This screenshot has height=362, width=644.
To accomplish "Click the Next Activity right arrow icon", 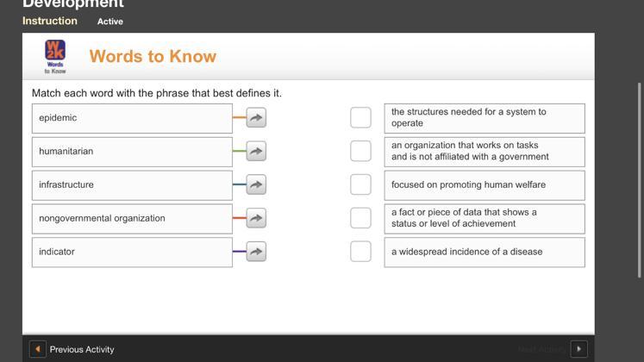I will (579, 349).
